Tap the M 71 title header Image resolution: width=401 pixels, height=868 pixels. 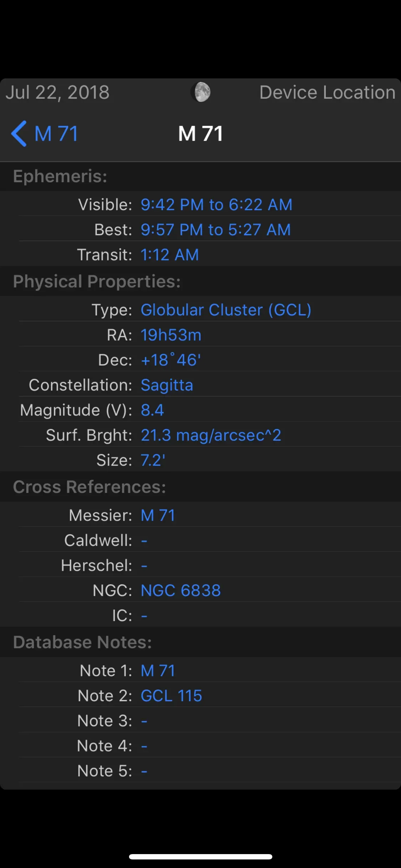(200, 134)
